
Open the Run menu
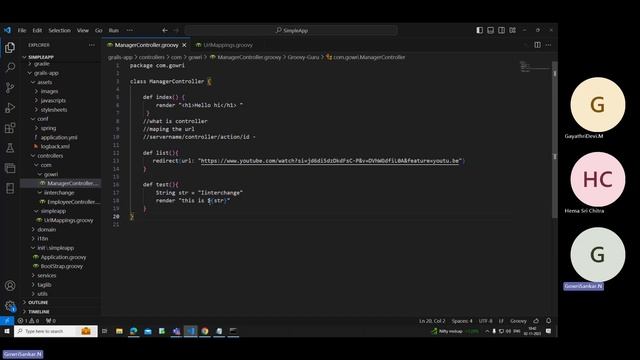(113, 30)
